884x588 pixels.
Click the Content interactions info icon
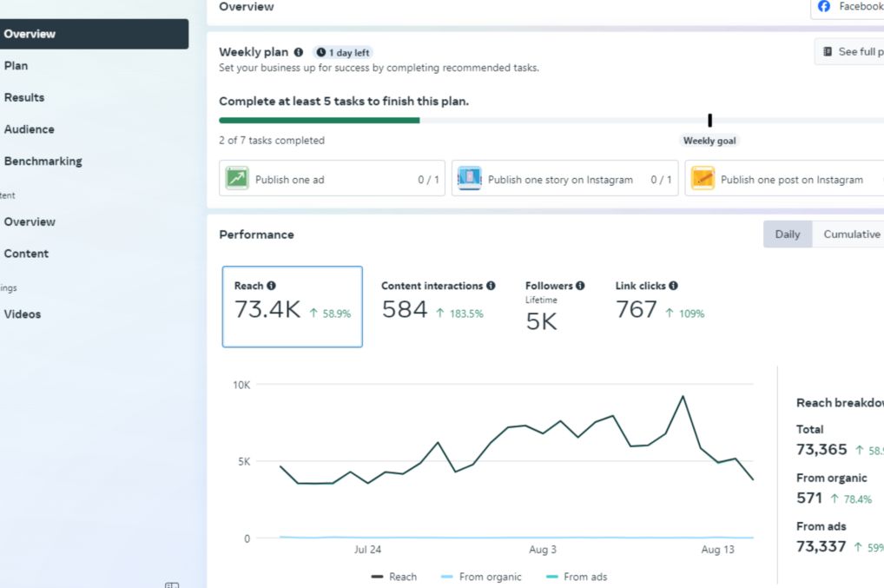(491, 286)
